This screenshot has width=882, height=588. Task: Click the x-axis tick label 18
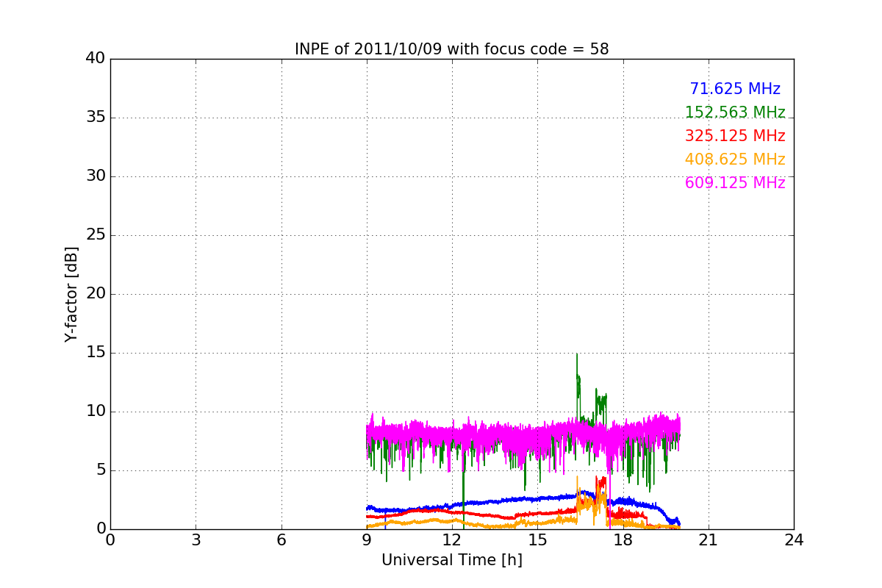tap(623, 540)
